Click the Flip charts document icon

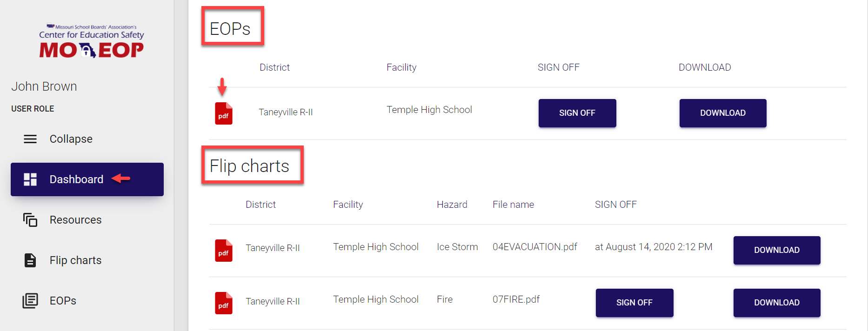pos(30,260)
